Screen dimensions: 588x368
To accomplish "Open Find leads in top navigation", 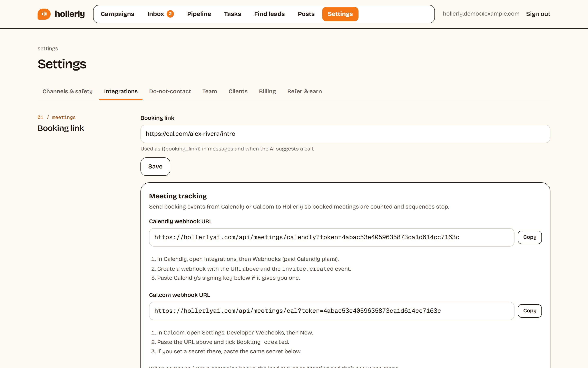I will coord(269,14).
